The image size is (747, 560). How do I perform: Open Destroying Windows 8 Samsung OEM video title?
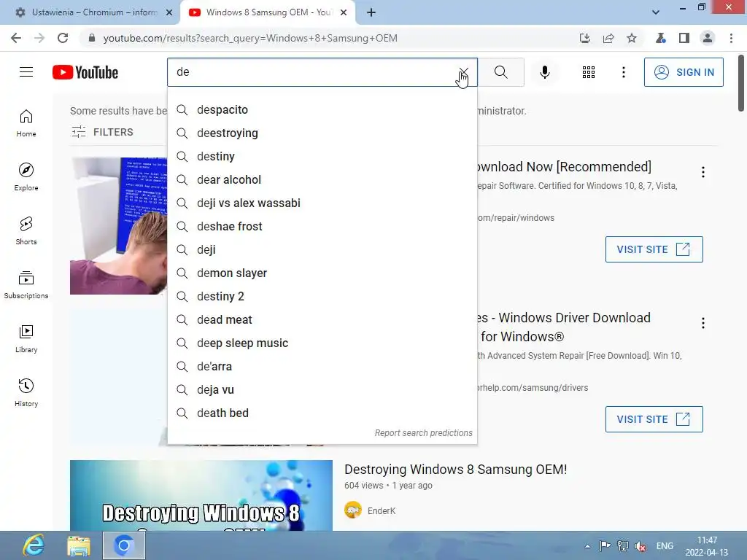tap(455, 470)
